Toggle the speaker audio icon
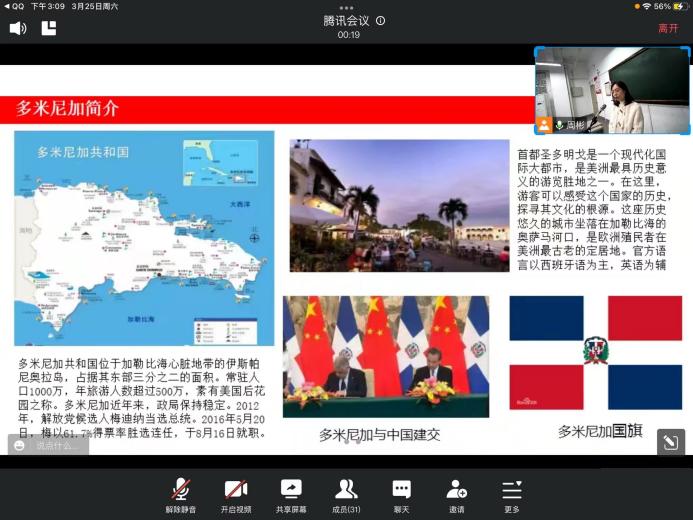The image size is (693, 520). pos(18,28)
